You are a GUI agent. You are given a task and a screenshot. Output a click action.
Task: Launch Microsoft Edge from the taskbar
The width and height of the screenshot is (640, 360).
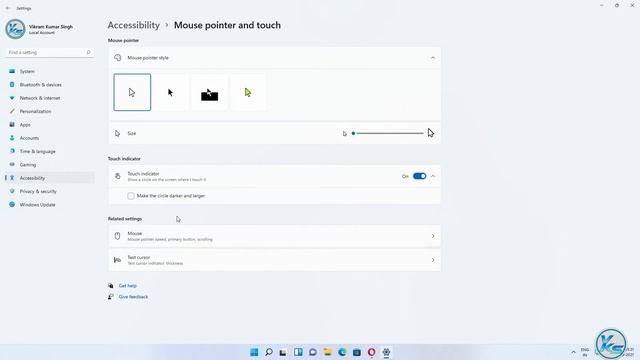pos(342,352)
